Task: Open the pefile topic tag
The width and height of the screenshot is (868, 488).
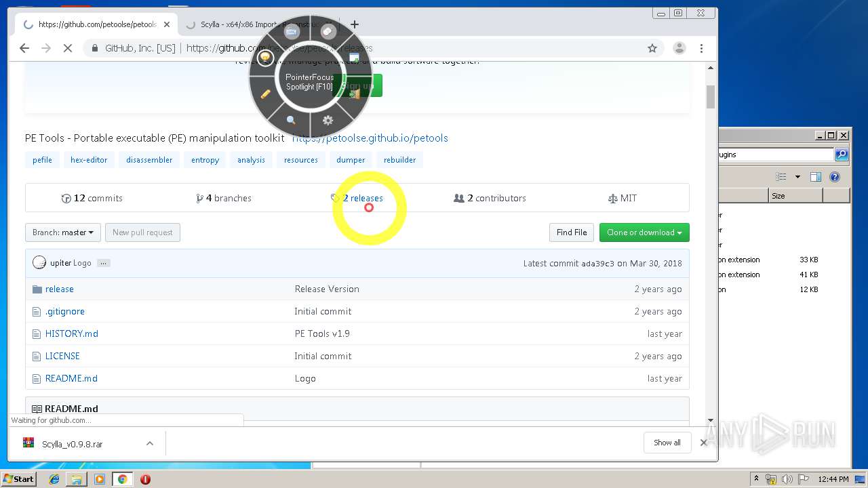Action: tap(42, 160)
